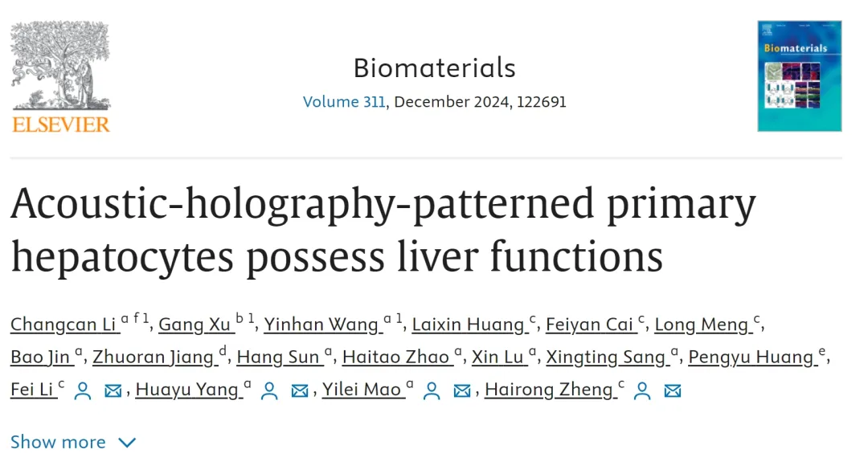Image resolution: width=868 pixels, height=470 pixels.
Task: Open Hairong Zheng's author profile icon
Action: point(642,390)
